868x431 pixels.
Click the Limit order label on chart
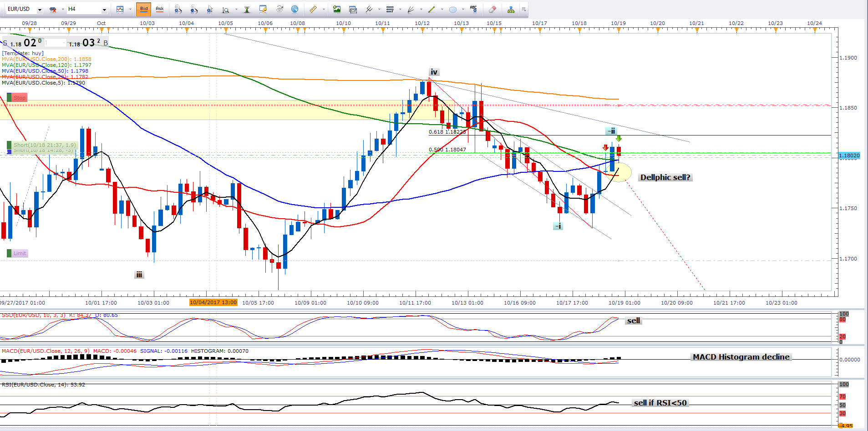20,253
